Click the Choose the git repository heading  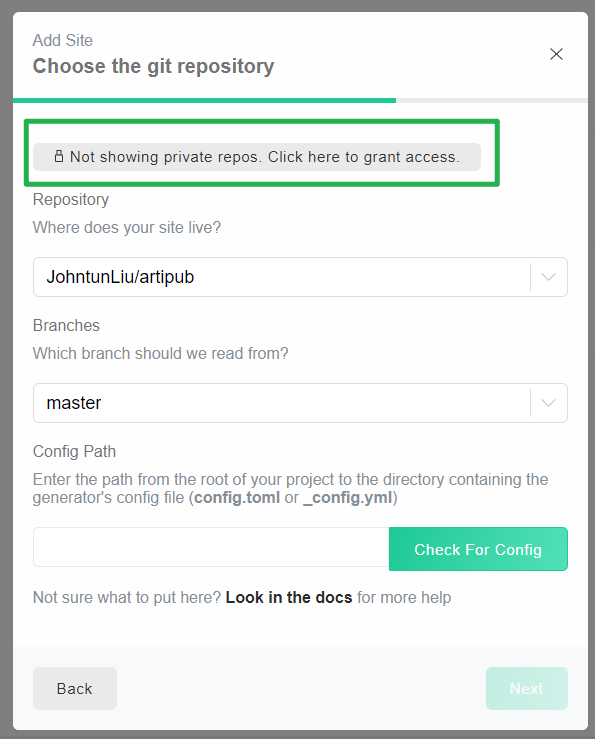pyautogui.click(x=153, y=66)
